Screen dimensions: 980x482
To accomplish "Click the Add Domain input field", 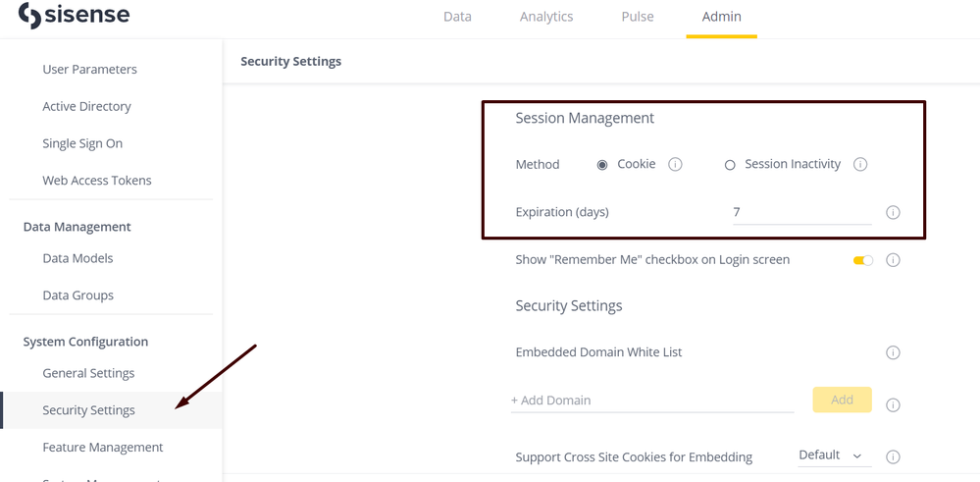I will point(651,401).
